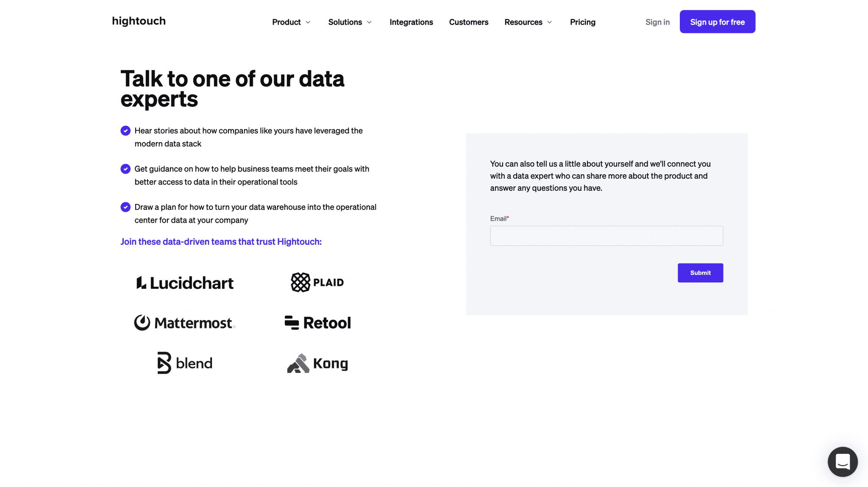The image size is (868, 487).
Task: Click the Blend company logo
Action: click(x=185, y=363)
